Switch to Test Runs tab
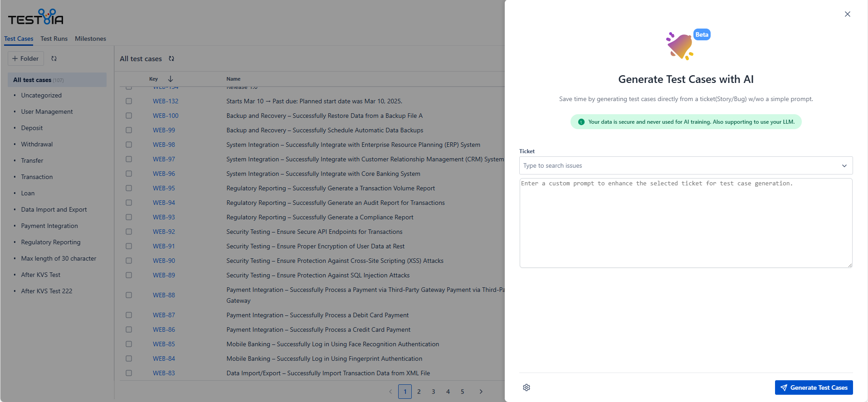The height and width of the screenshot is (402, 868). 54,39
